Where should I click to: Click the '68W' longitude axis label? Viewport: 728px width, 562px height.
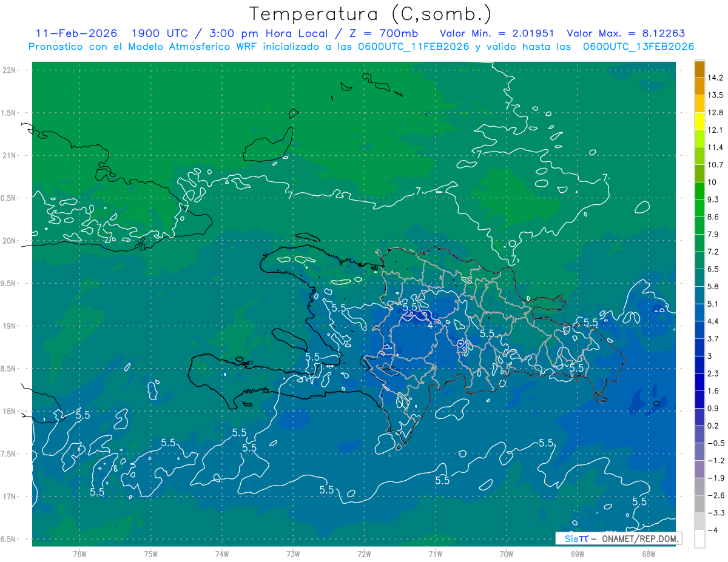[649, 554]
